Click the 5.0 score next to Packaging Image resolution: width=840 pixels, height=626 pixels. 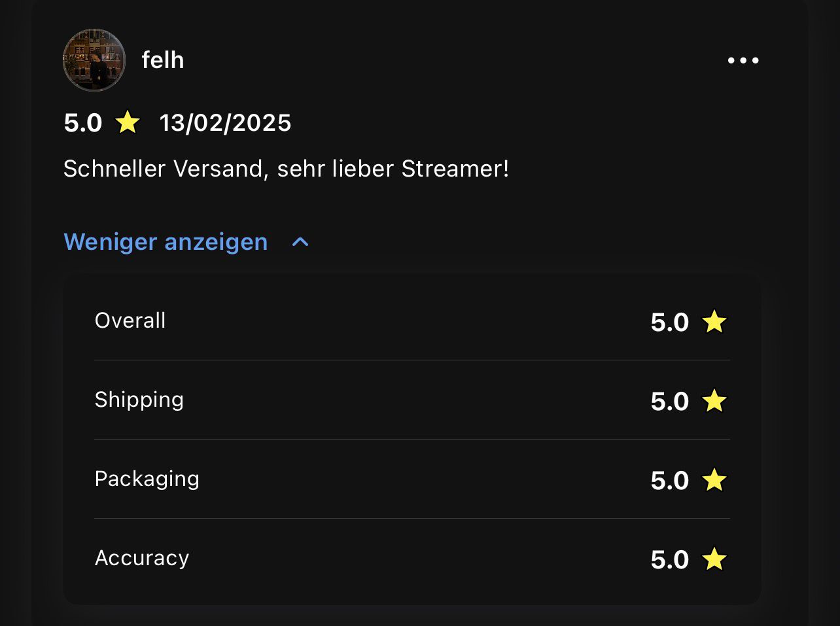(x=670, y=481)
